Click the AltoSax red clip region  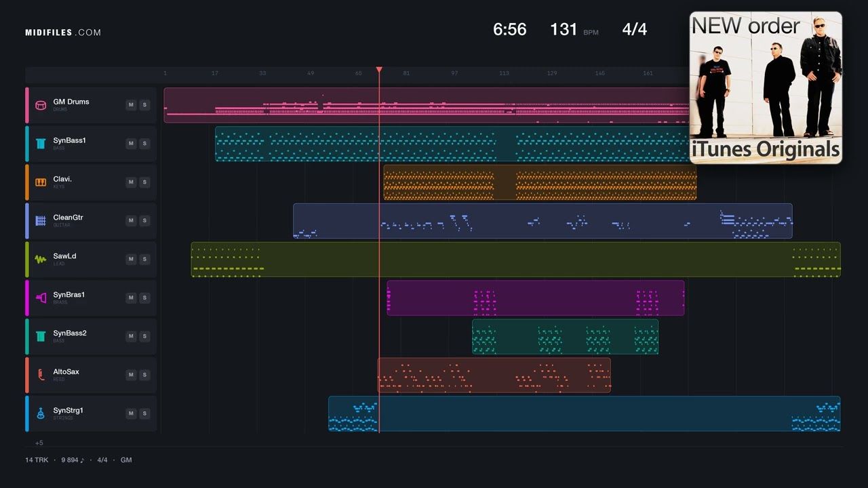[x=494, y=375]
